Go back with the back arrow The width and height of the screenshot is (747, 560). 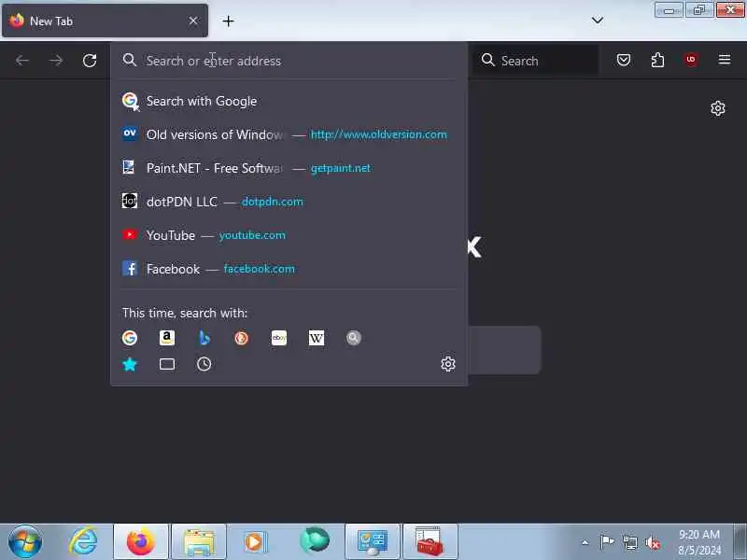tap(21, 61)
